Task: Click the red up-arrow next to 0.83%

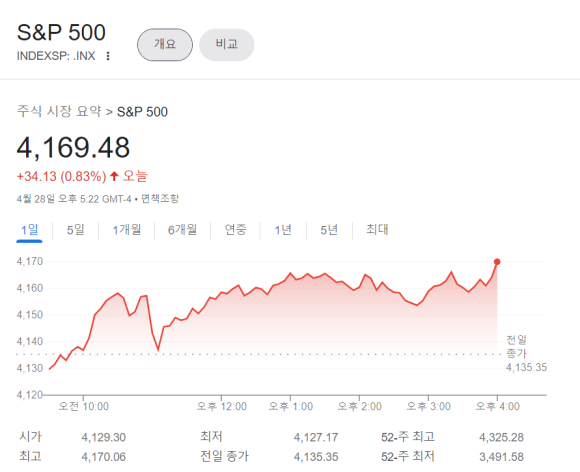Action: pyautogui.click(x=114, y=176)
